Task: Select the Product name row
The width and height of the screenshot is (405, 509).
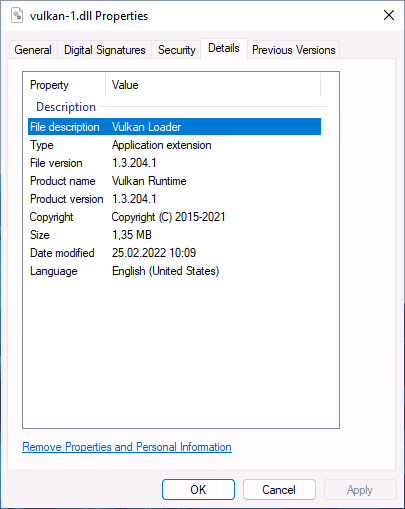Action: (x=174, y=181)
